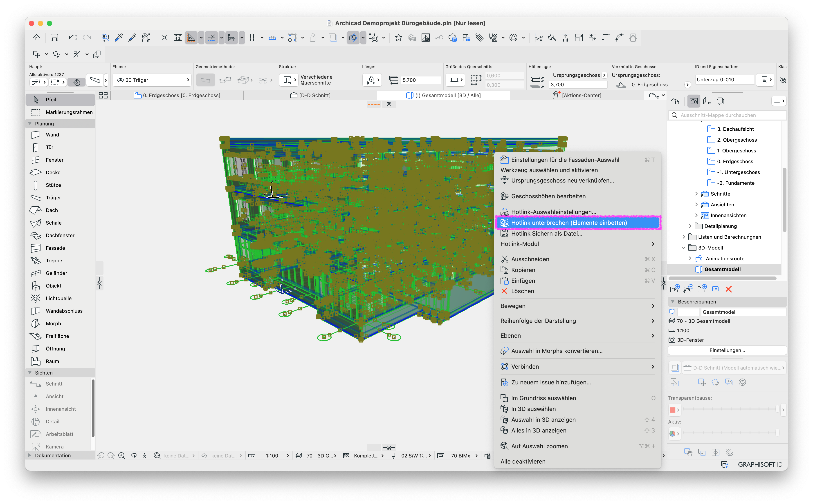Switch to 0. Erdgeschoss floor plan tab

(177, 95)
